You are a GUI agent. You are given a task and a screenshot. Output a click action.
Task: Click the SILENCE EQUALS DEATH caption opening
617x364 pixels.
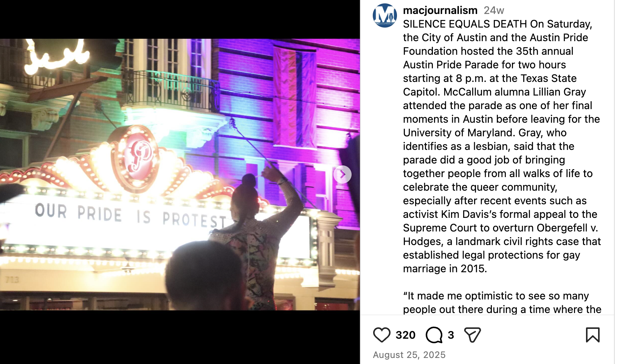[465, 24]
